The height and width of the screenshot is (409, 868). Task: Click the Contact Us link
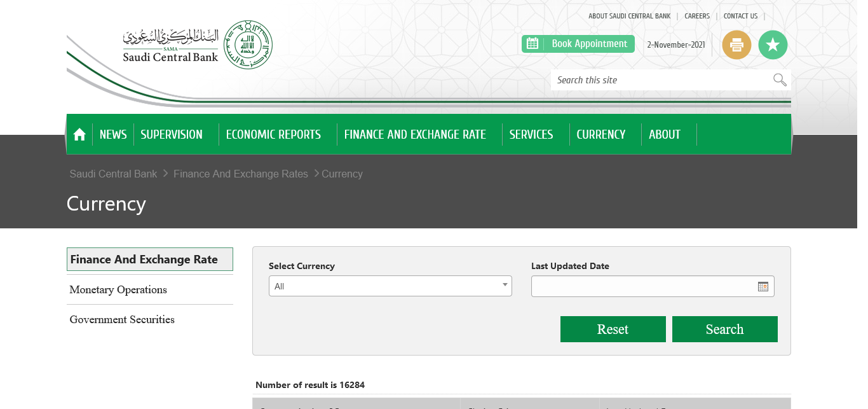click(x=740, y=16)
